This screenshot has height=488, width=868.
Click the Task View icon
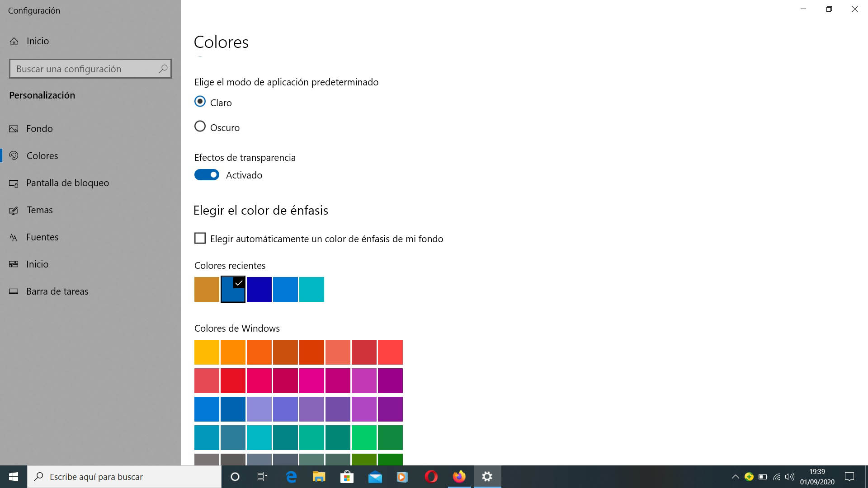(x=262, y=477)
